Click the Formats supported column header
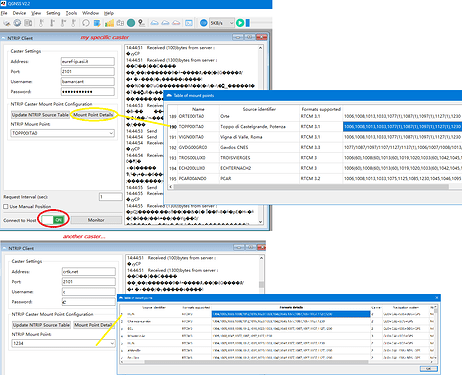Image resolution: width=462 pixels, height=375 pixels. click(x=321, y=109)
